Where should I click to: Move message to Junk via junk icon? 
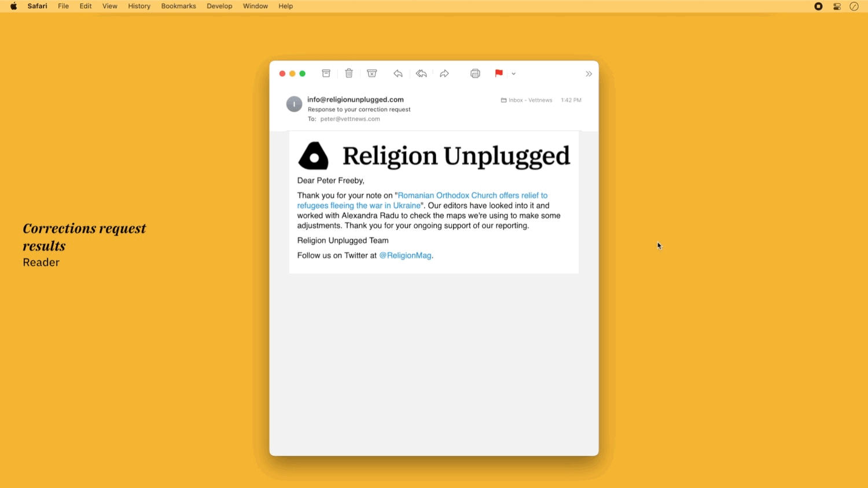(x=372, y=73)
